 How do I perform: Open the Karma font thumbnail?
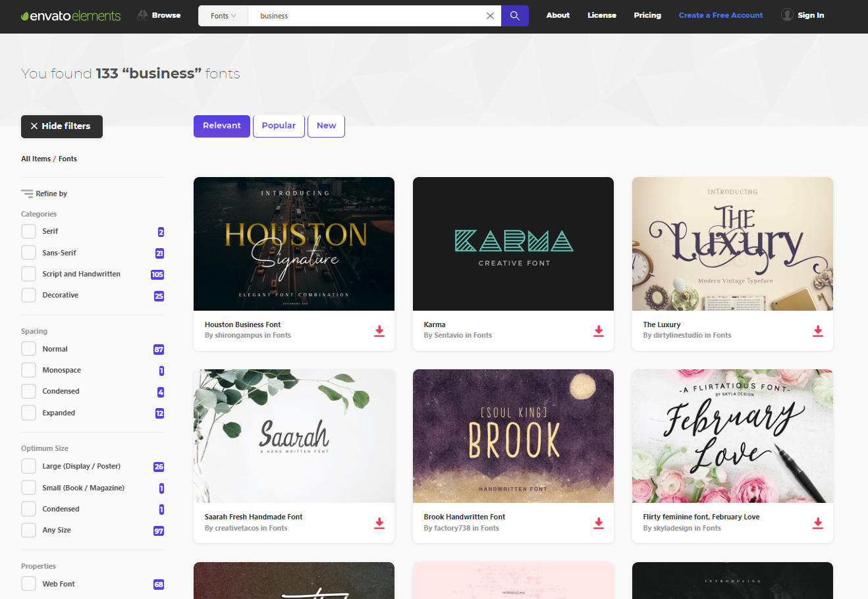[x=513, y=244]
